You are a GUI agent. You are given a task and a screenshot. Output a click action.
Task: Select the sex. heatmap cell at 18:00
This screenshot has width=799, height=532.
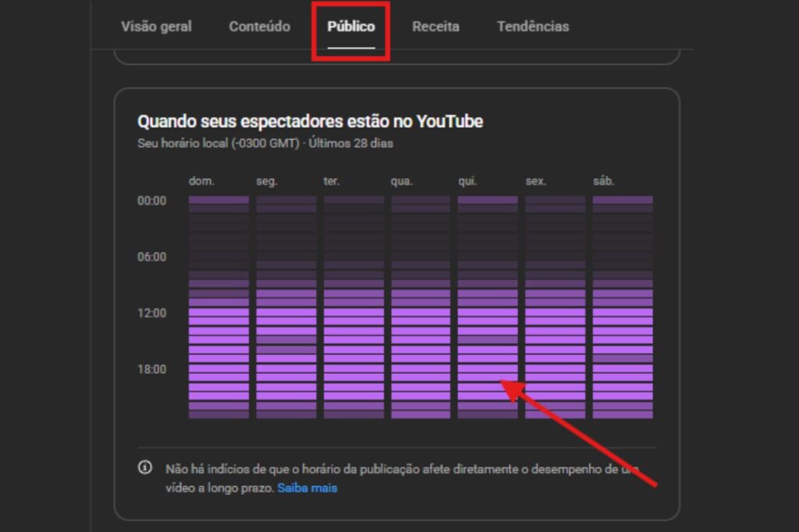[x=556, y=369]
